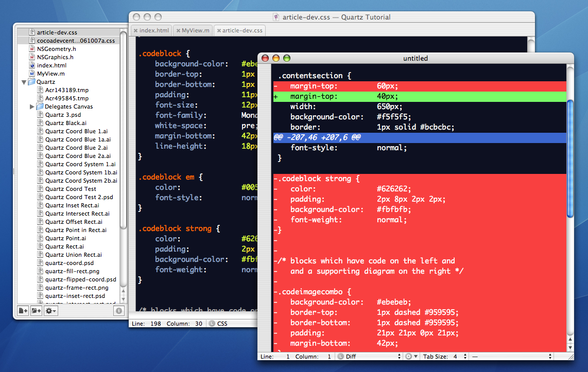Collapse the Quartz folder disclosure triangle
The width and height of the screenshot is (588, 372).
pyautogui.click(x=24, y=82)
